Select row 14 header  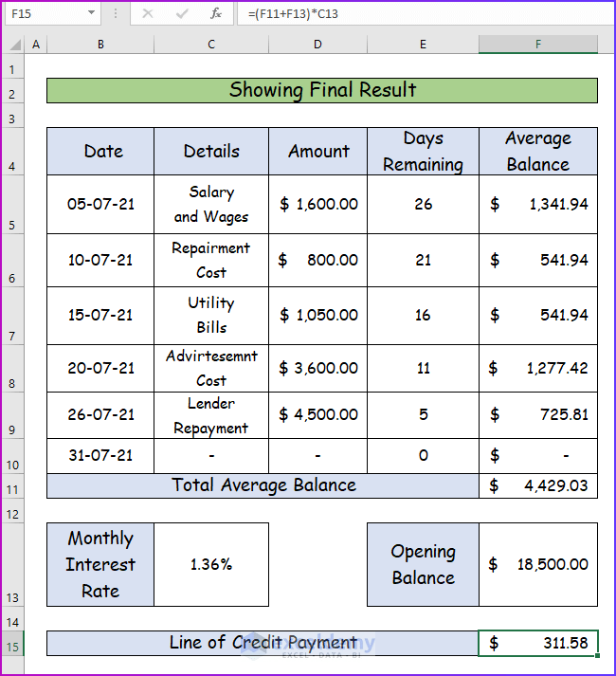(12, 619)
